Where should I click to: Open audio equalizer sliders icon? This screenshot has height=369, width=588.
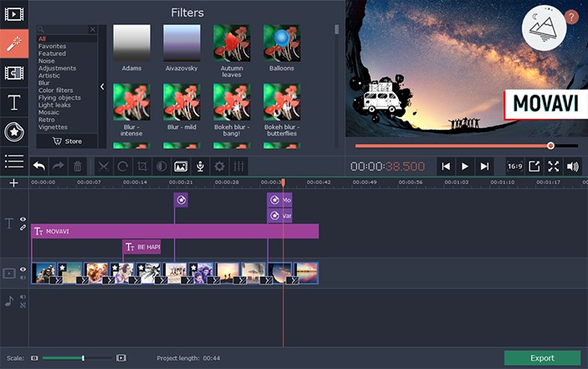[239, 167]
